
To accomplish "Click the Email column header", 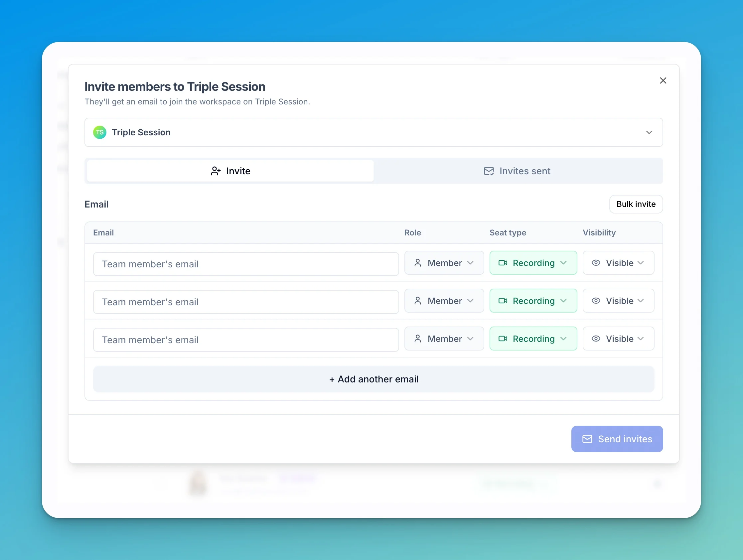I will (x=103, y=233).
